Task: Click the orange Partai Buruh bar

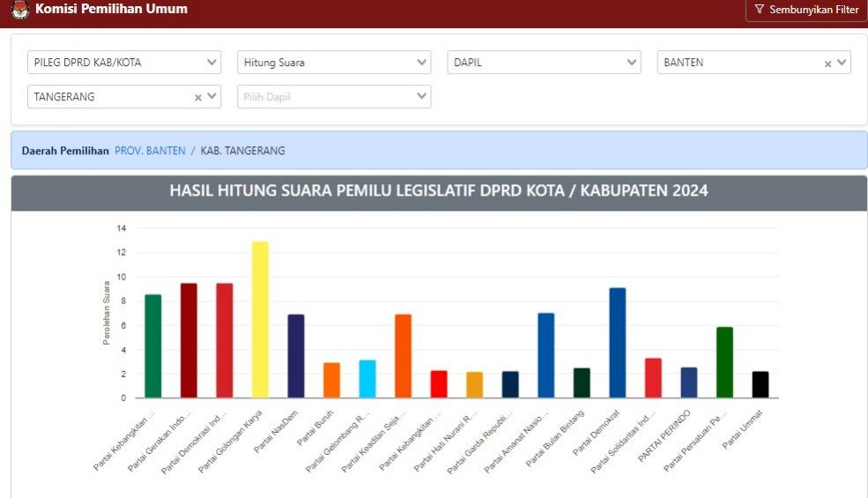Action: coord(331,380)
